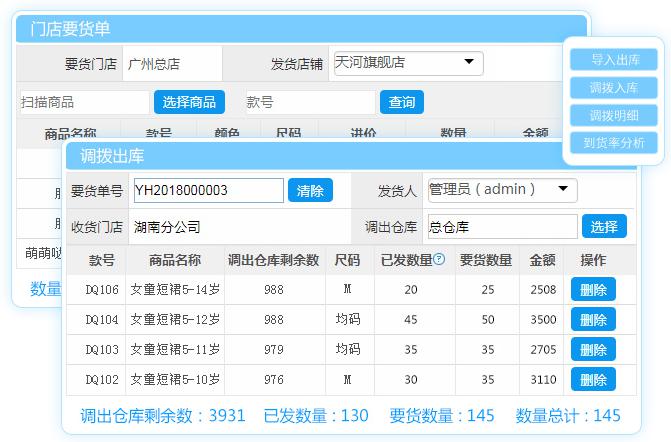This screenshot has height=442, width=671.
Task: Click the DQ106 style number cell
Action: coord(102,290)
